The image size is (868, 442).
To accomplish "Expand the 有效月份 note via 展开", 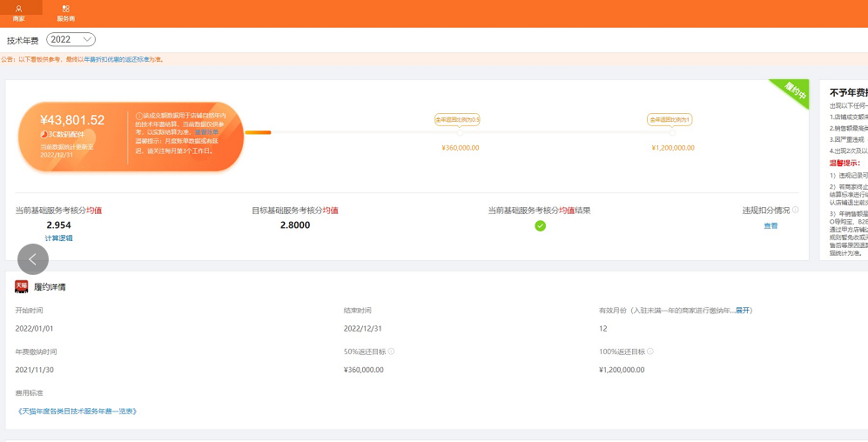I will (x=743, y=310).
